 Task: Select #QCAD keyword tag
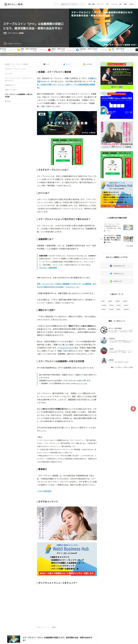point(125,301)
